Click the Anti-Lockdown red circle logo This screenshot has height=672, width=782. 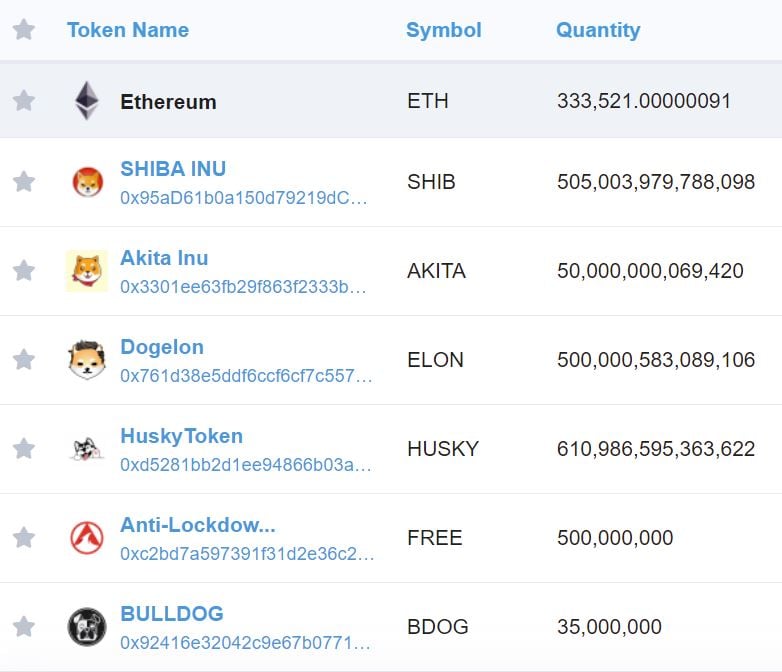(87, 538)
